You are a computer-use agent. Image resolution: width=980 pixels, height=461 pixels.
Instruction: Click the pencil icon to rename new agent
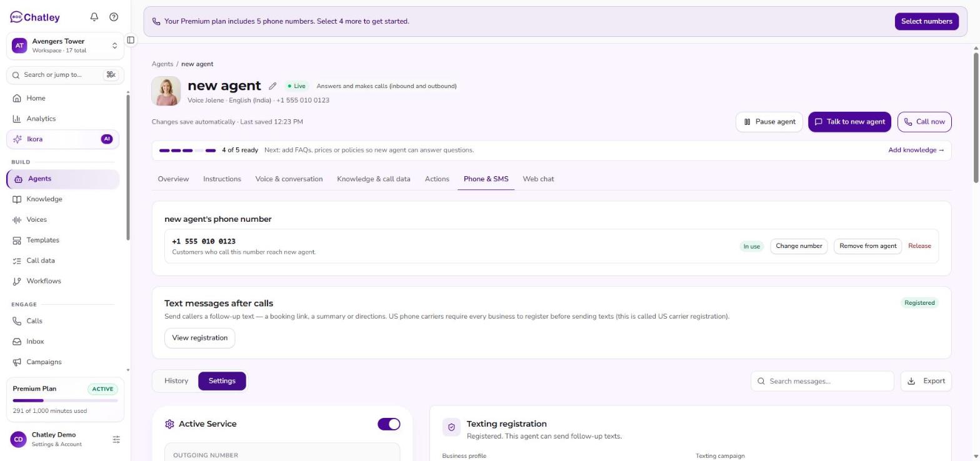tap(272, 86)
